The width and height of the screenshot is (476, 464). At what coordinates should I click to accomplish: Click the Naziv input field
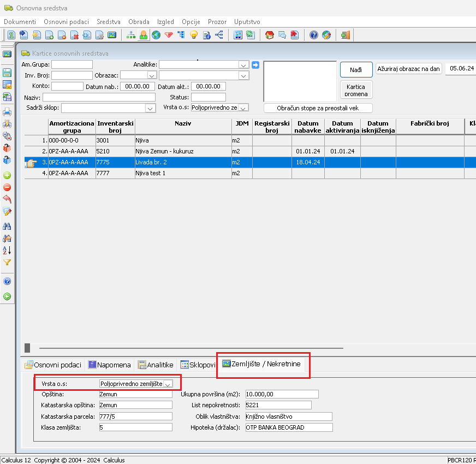99,97
